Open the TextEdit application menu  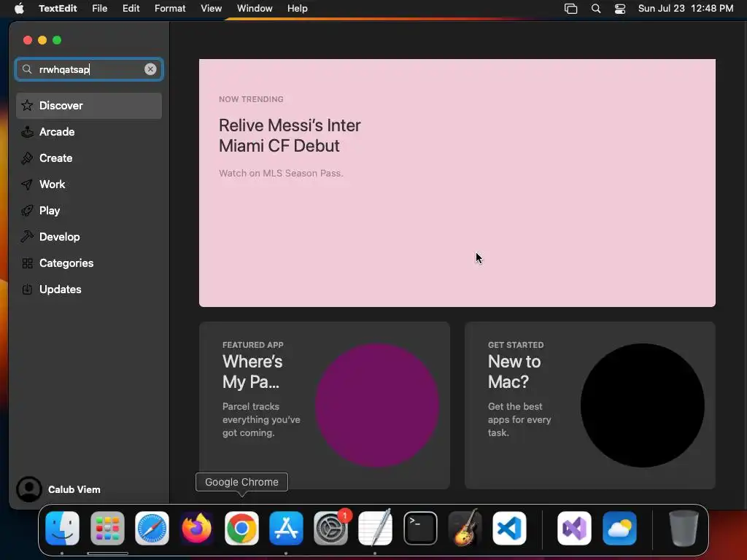(x=58, y=9)
